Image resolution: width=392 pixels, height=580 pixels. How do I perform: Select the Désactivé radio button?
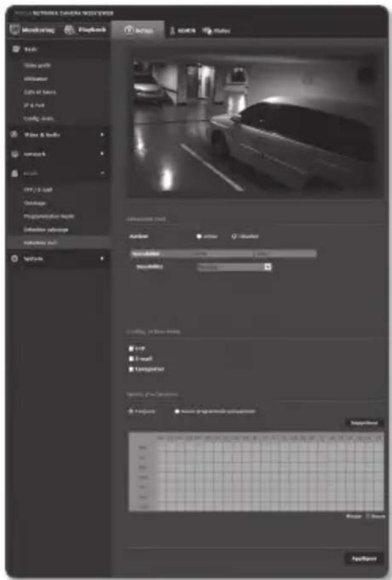(x=234, y=236)
